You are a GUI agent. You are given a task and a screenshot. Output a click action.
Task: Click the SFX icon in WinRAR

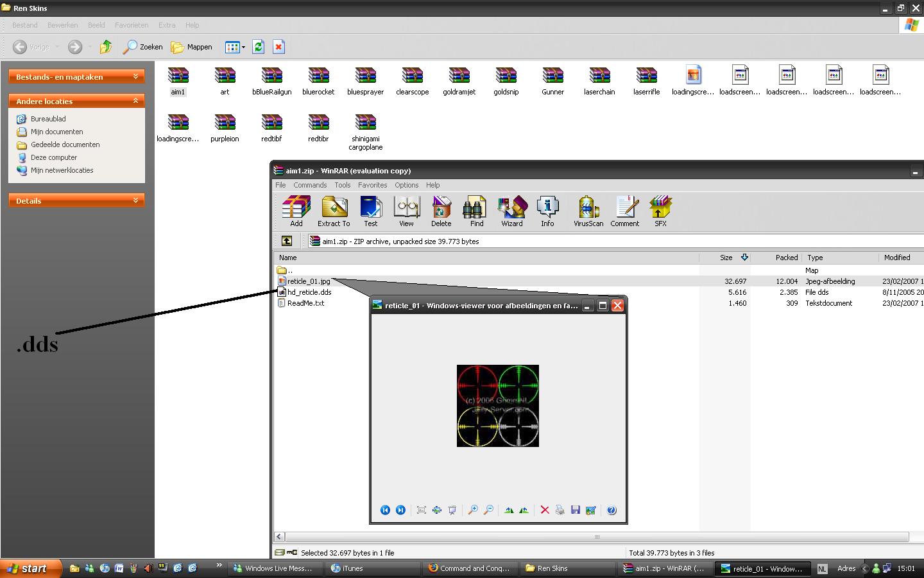tap(660, 211)
